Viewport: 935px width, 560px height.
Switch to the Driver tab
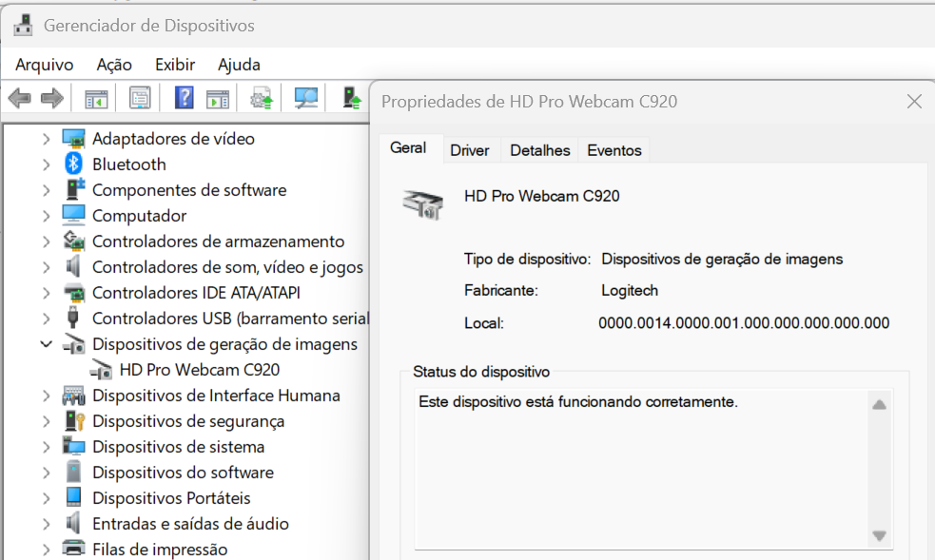pyautogui.click(x=469, y=150)
